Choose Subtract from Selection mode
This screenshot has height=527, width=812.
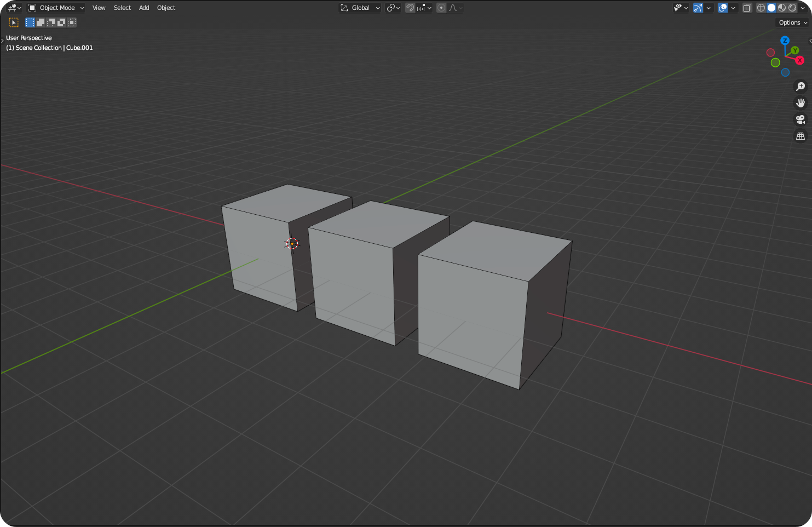(x=51, y=22)
